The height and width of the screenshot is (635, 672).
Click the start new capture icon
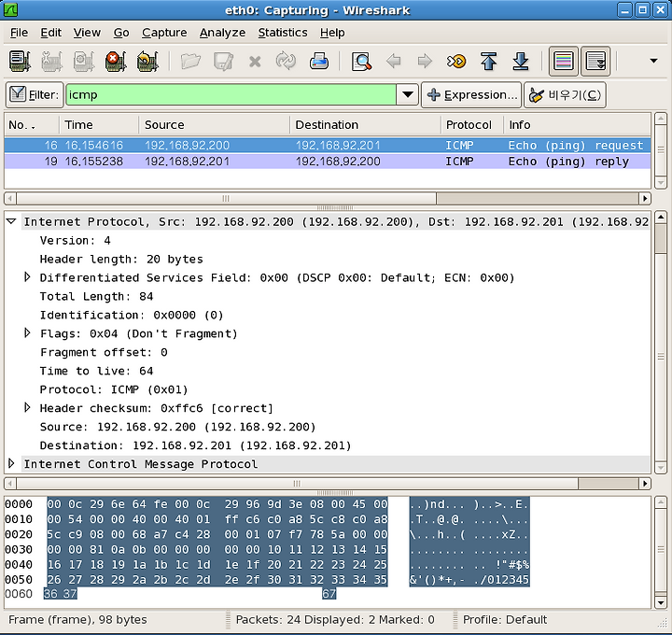click(84, 62)
